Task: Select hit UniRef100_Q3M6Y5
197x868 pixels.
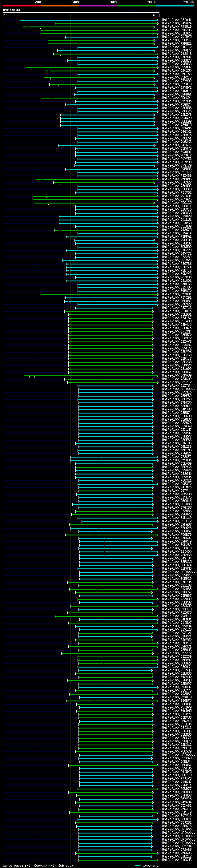Action: tap(177, 149)
